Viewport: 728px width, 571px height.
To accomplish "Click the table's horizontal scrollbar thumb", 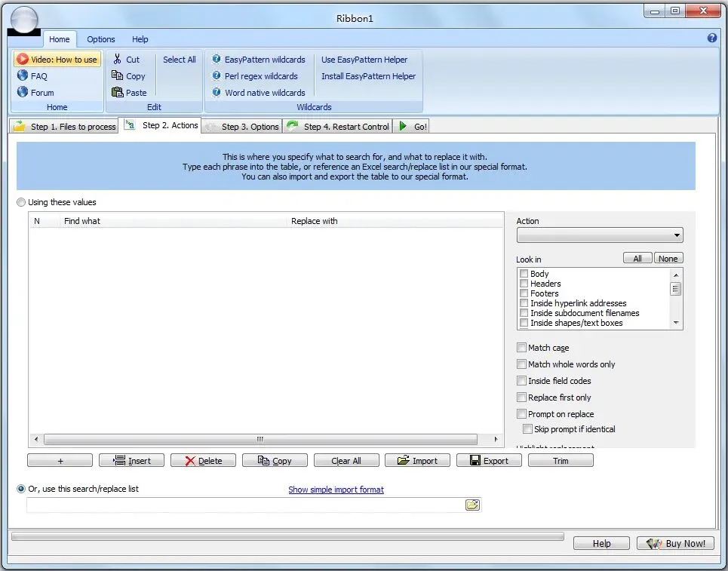I will point(260,439).
